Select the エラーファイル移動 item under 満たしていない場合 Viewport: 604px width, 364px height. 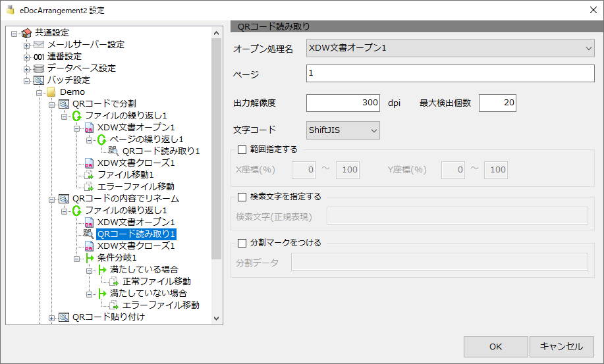tap(161, 305)
